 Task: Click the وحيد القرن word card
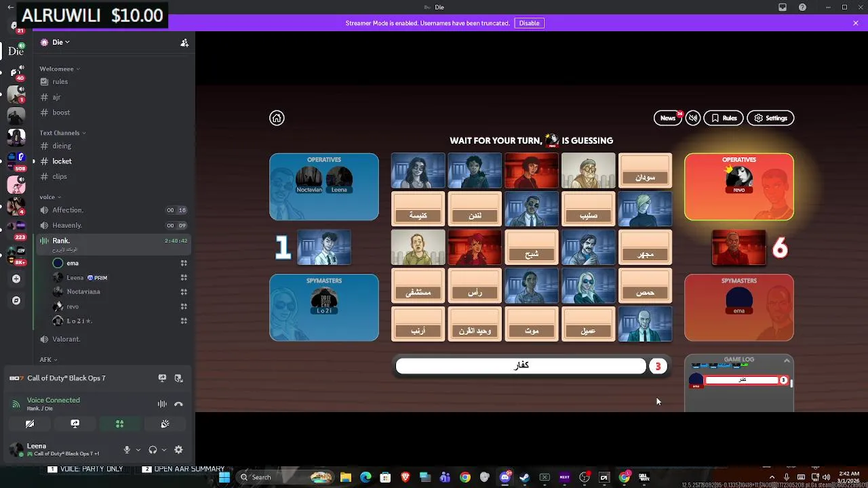[475, 324]
